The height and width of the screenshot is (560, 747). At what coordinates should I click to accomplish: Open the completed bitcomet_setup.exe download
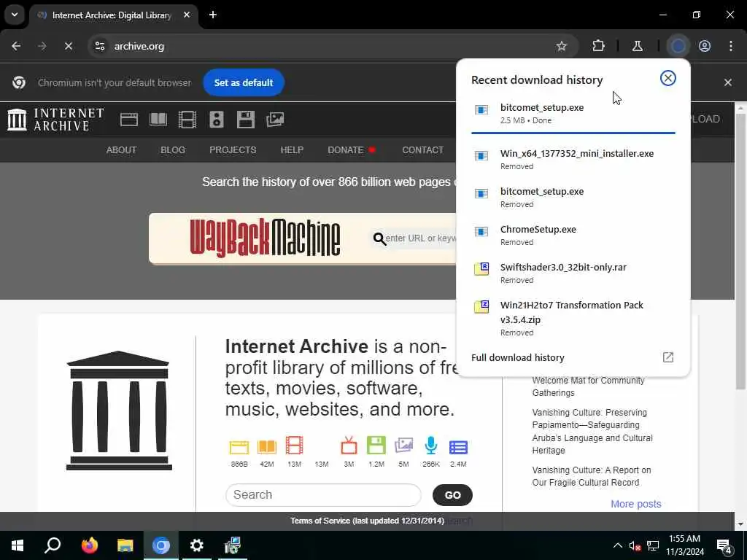pos(573,113)
